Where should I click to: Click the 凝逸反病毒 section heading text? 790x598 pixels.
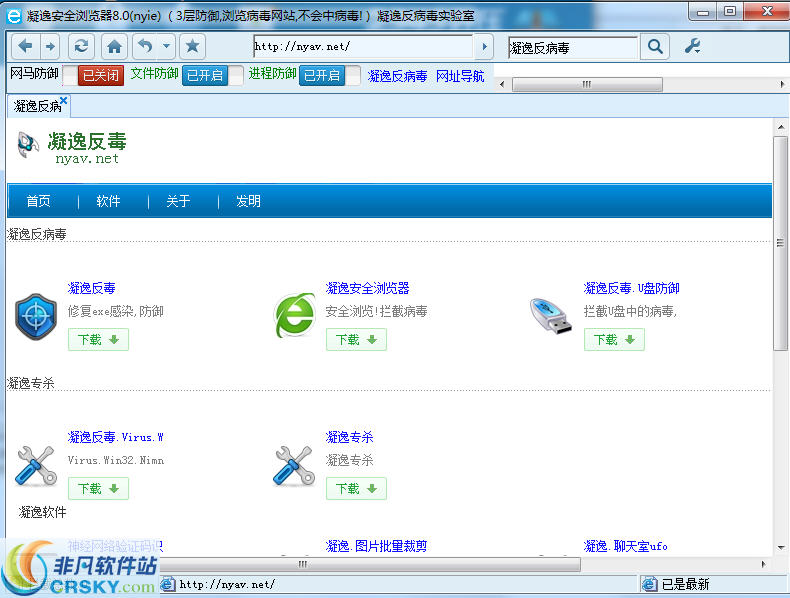coord(36,234)
